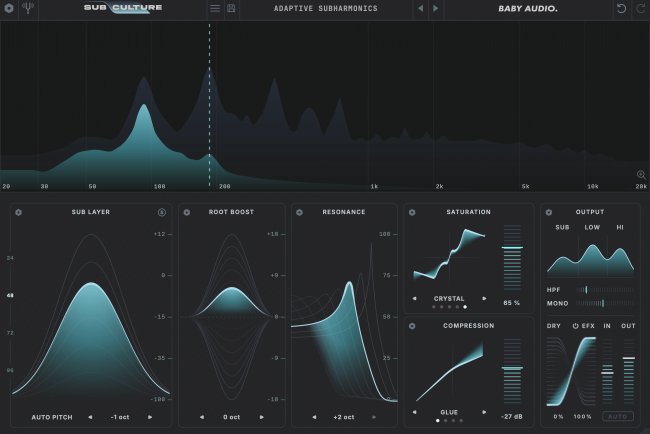Screen dimensions: 650x434
Task: Go to previous preset arrow
Action: tap(420, 8)
